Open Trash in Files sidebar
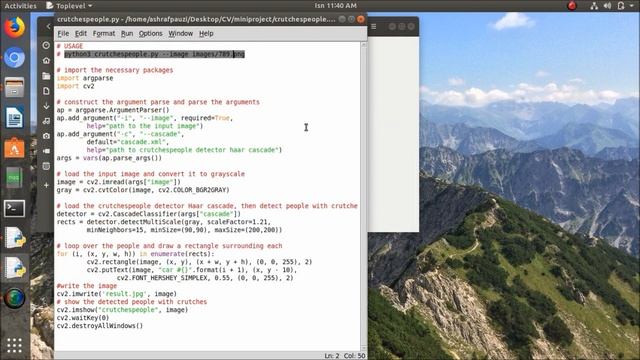The width and height of the screenshot is (640, 360). [46, 166]
